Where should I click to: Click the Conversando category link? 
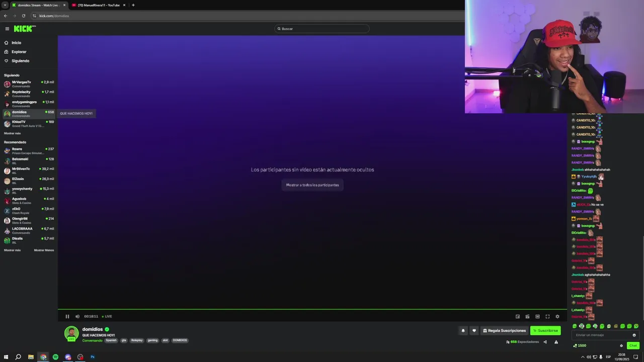[92, 340]
